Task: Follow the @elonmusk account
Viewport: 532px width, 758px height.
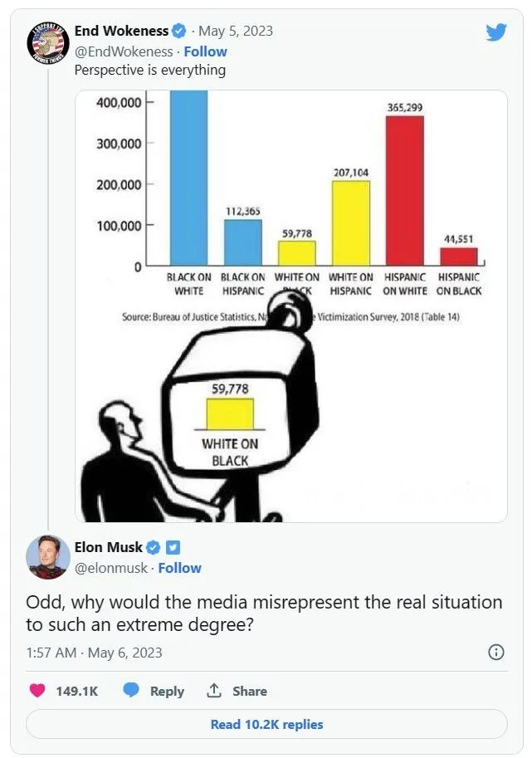Action: [180, 568]
